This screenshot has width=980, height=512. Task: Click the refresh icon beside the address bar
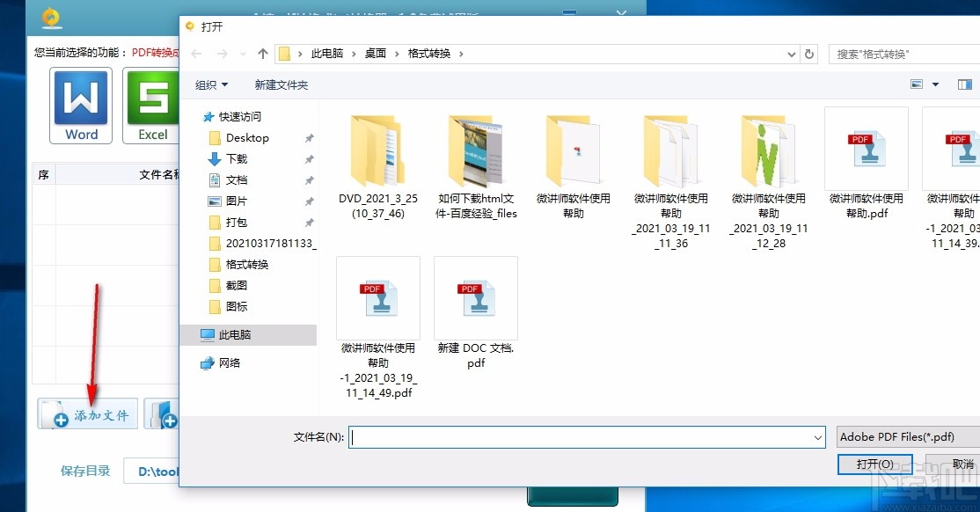(x=808, y=53)
